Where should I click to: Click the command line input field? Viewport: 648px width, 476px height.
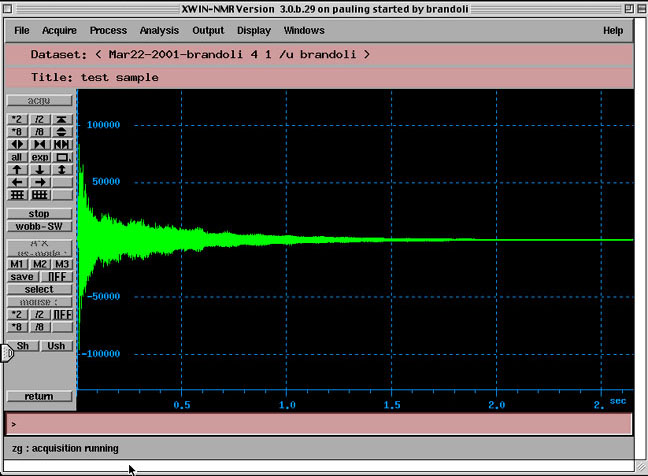coord(320,424)
